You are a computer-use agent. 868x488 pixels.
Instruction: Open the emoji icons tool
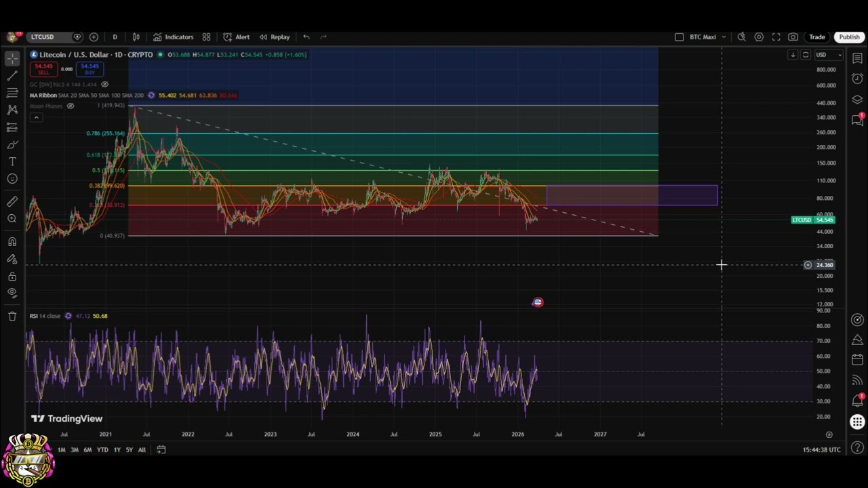12,178
